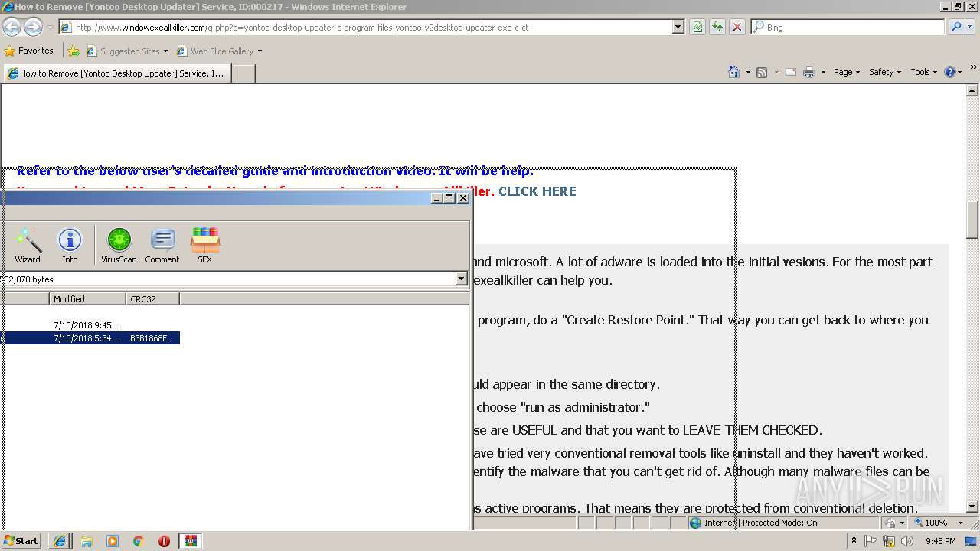Open a new blank tab
Image resolution: width=980 pixels, height=551 pixels.
pyautogui.click(x=243, y=73)
